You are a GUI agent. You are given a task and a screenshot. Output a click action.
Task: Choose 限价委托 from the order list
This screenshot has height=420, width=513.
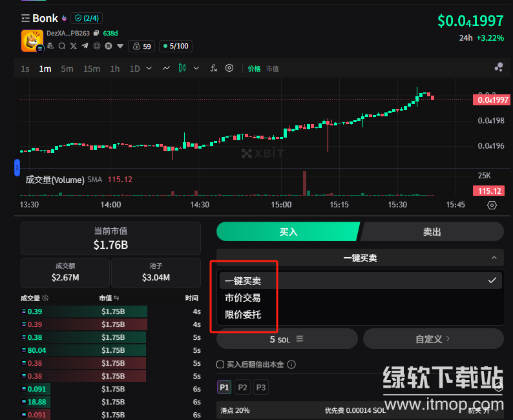coord(243,314)
